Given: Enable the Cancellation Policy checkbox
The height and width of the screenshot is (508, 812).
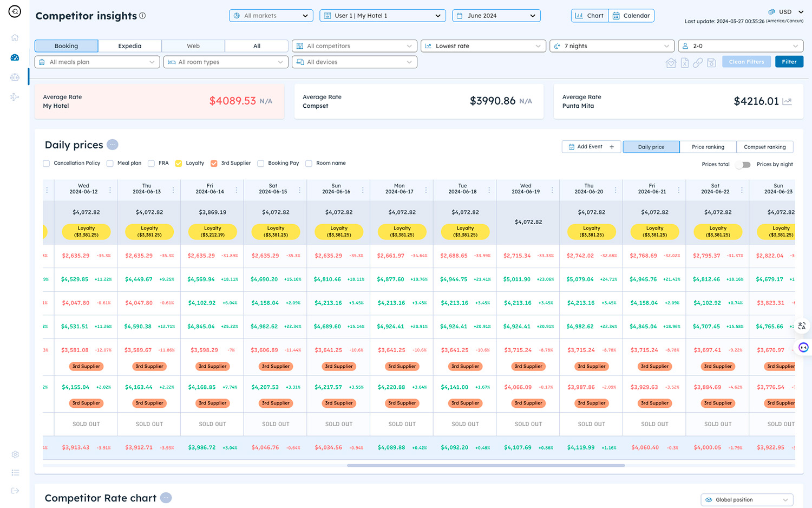Looking at the screenshot, I should click(x=47, y=164).
